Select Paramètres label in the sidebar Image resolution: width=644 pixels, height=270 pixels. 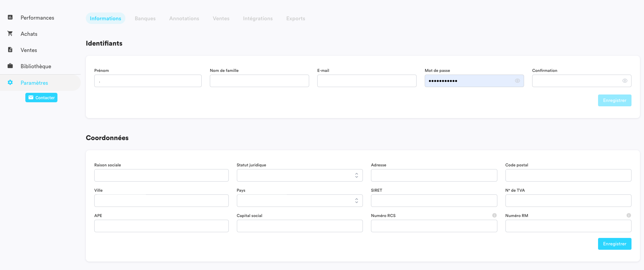pyautogui.click(x=34, y=83)
